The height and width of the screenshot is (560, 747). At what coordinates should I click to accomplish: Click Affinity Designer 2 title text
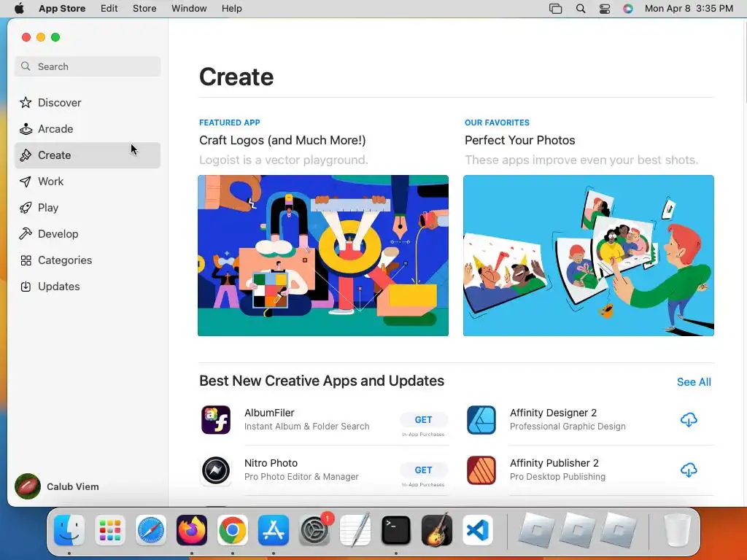pyautogui.click(x=553, y=413)
